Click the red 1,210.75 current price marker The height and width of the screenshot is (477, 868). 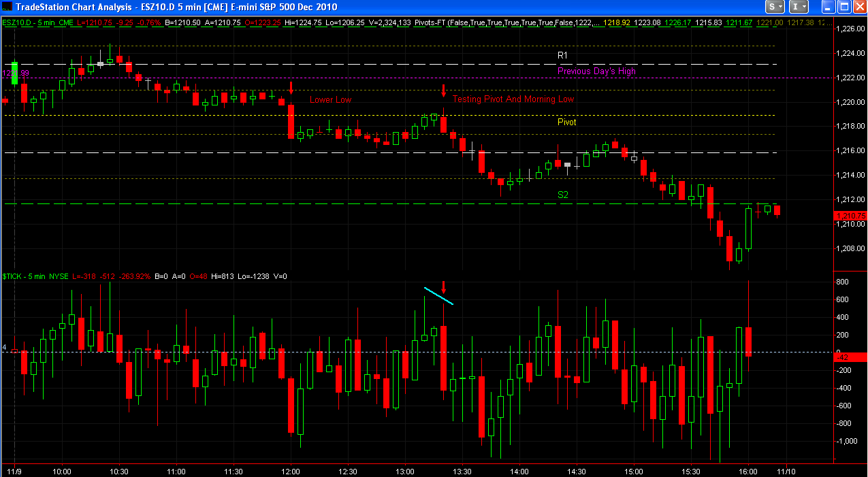coord(850,216)
